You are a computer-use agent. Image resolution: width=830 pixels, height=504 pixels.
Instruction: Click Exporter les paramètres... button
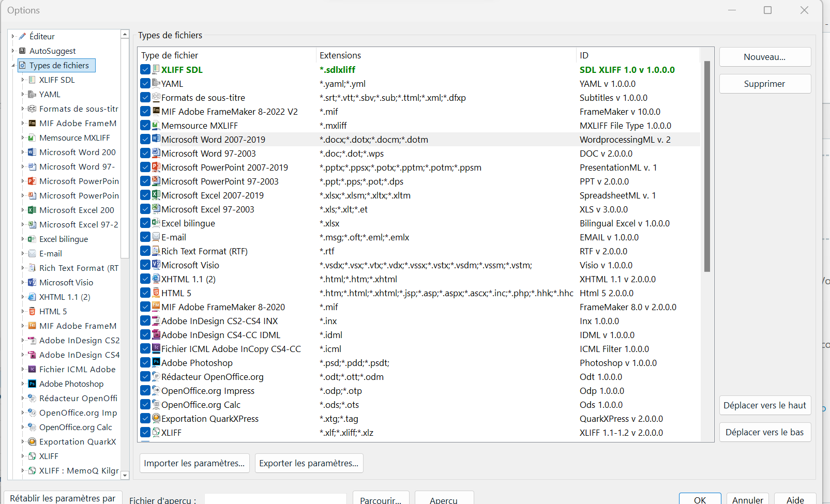click(x=309, y=463)
